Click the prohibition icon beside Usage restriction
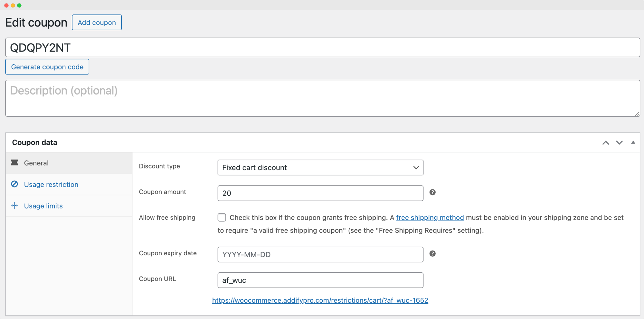 pyautogui.click(x=14, y=184)
